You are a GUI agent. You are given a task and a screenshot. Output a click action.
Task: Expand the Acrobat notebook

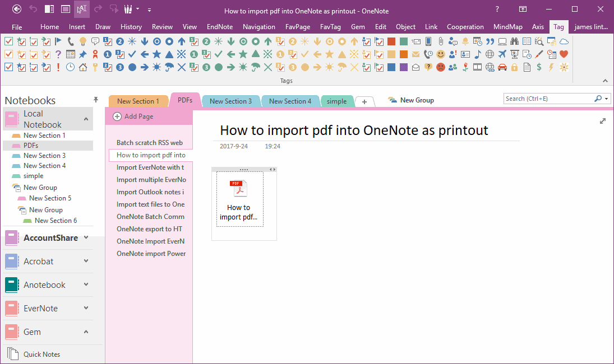coord(86,261)
